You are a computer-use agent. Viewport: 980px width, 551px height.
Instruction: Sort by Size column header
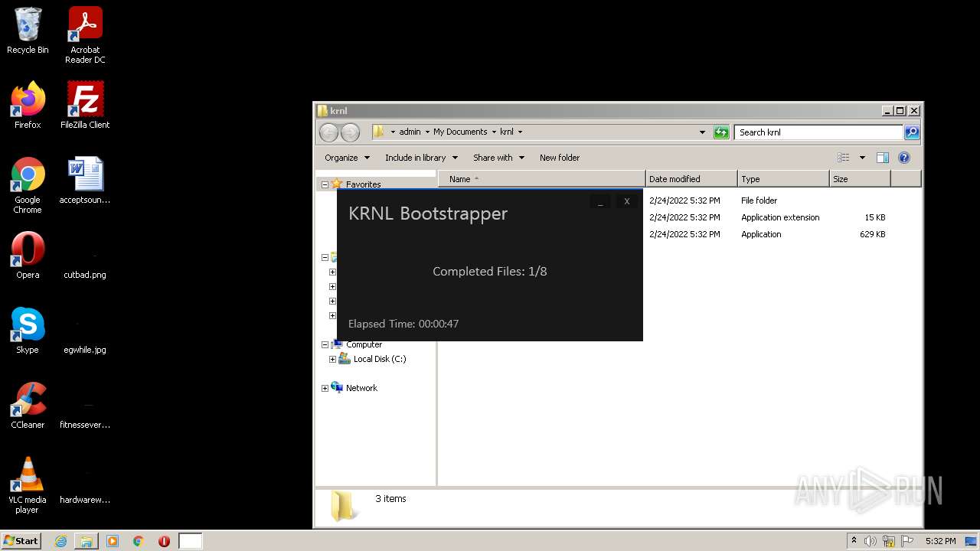point(860,179)
